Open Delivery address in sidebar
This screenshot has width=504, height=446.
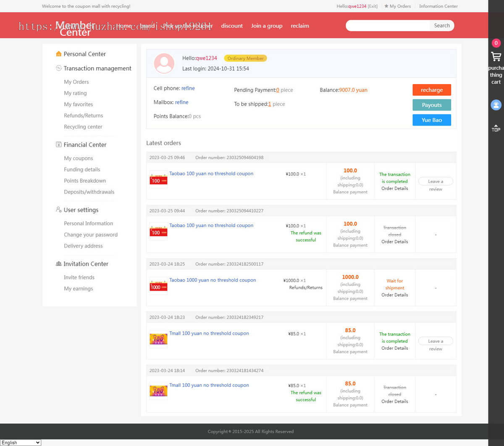pyautogui.click(x=83, y=246)
